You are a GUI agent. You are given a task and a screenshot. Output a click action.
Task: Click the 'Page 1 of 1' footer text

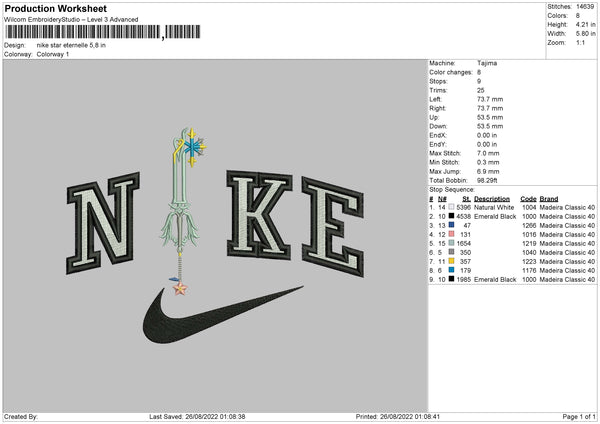(579, 416)
